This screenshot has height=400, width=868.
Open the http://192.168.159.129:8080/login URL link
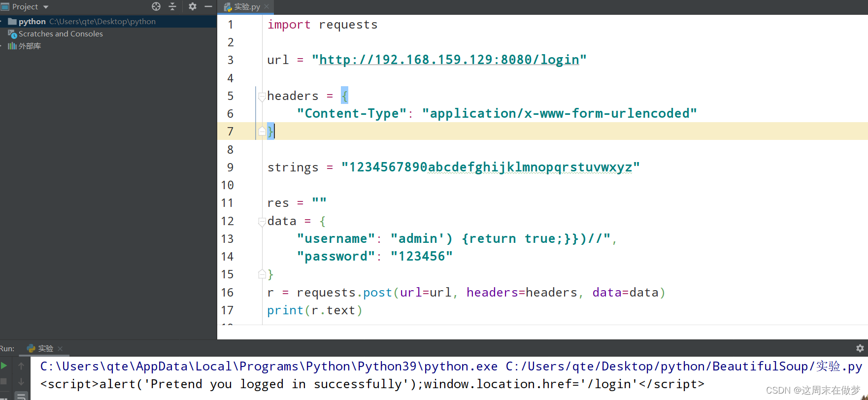(x=449, y=60)
